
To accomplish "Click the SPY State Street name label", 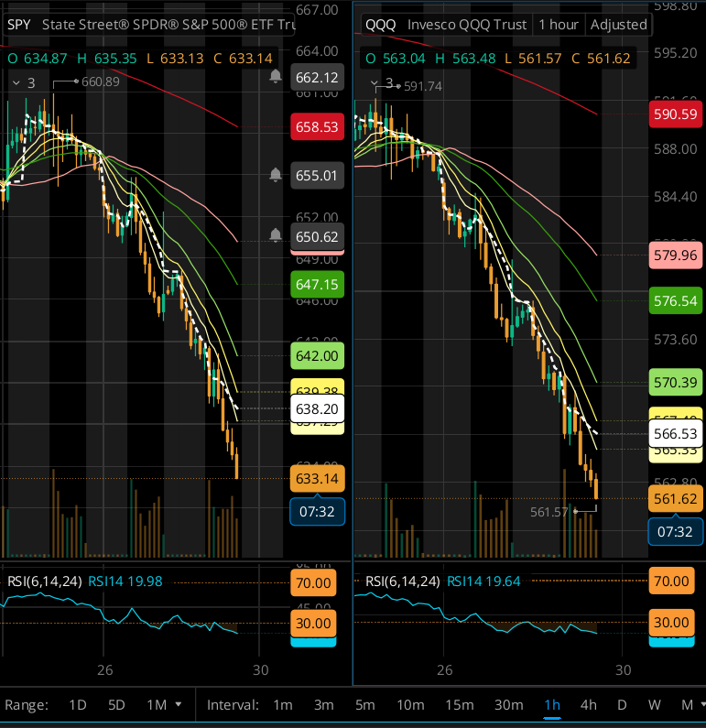I will coord(168,25).
